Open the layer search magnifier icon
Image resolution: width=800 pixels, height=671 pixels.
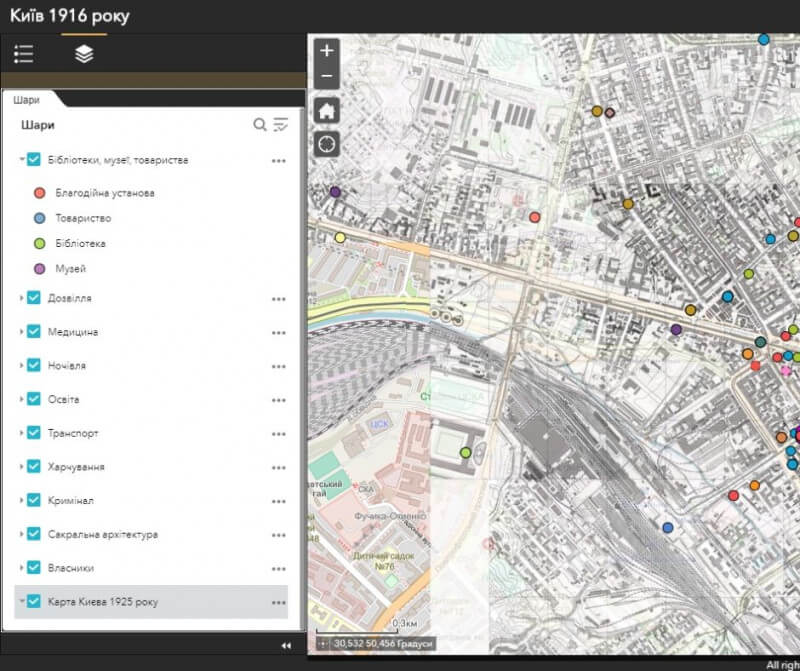(260, 125)
